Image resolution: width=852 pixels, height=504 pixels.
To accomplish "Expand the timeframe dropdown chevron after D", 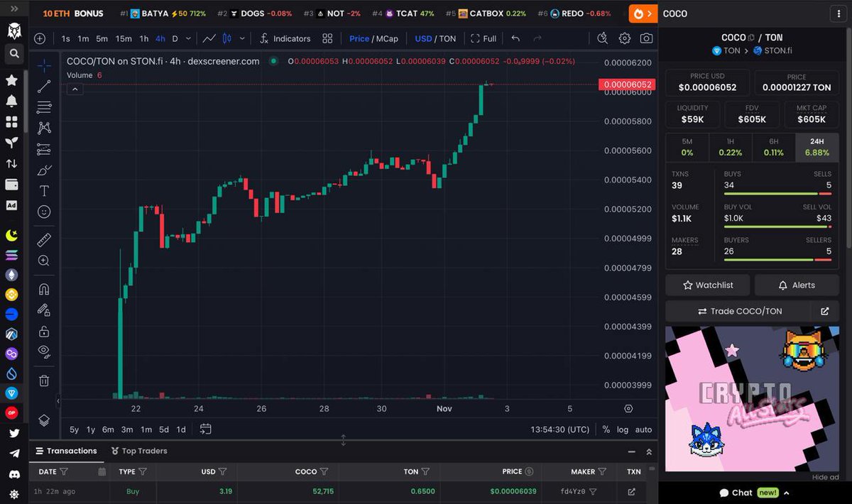I will [x=187, y=38].
